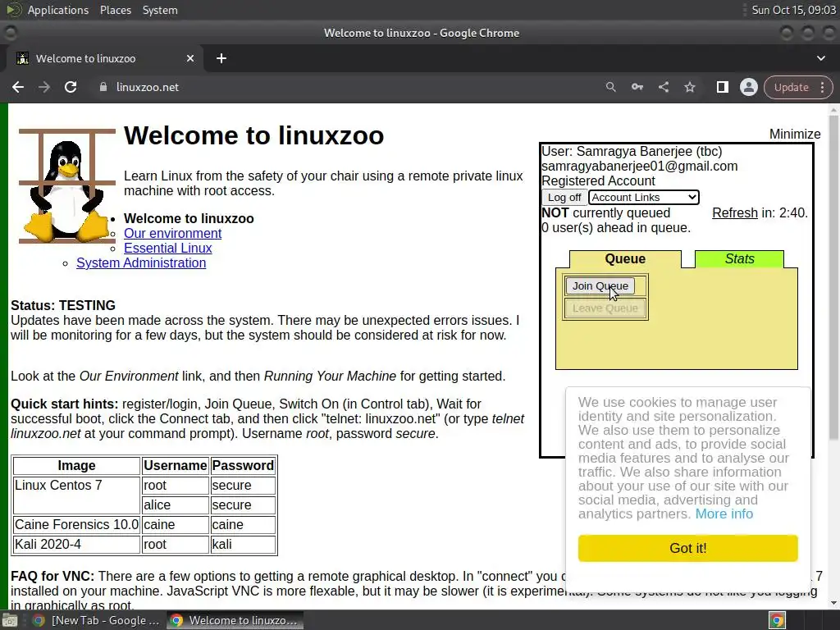Viewport: 840px width, 630px height.
Task: Reload the linuxzoo page
Action: click(71, 87)
